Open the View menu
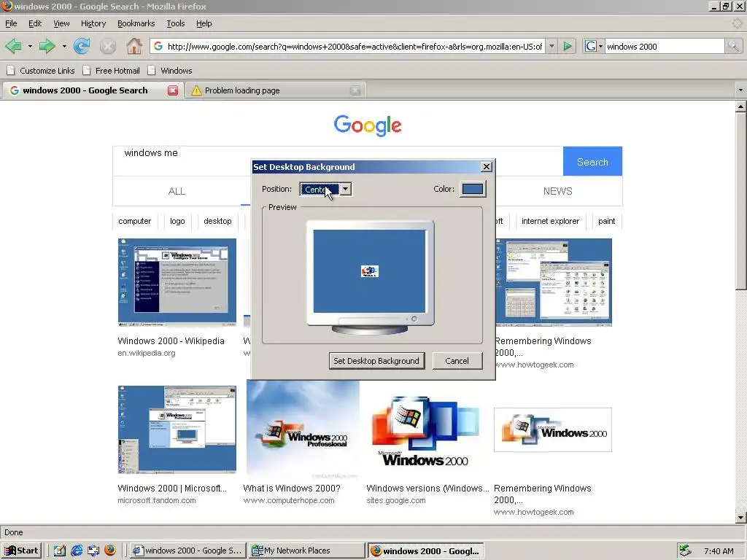 (x=61, y=23)
